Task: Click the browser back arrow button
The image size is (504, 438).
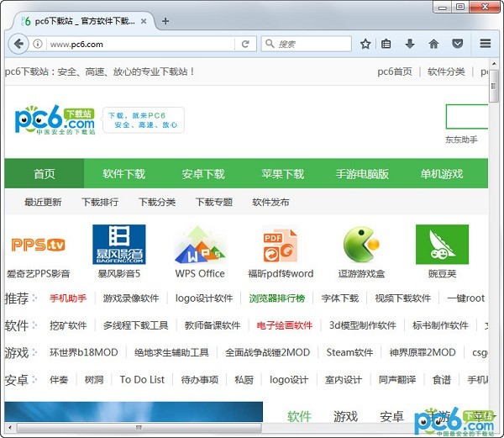Action: tap(18, 44)
